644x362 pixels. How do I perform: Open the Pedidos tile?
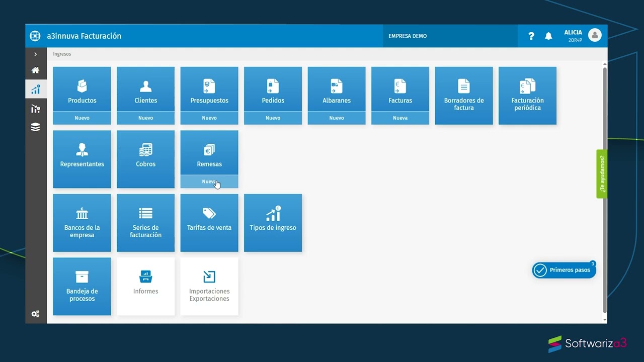pos(273,89)
